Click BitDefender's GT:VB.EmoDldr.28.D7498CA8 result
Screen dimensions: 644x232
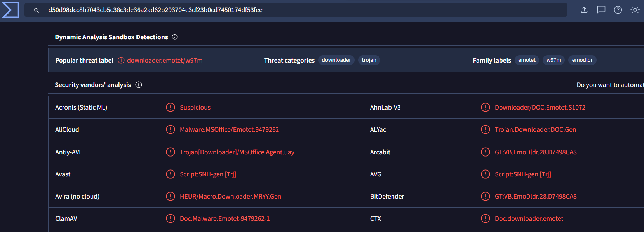point(536,196)
